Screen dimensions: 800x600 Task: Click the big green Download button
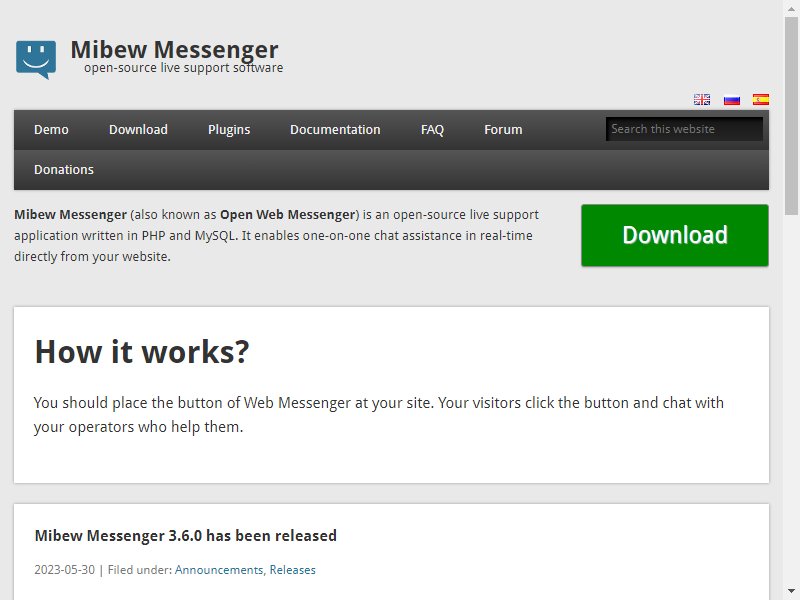click(675, 235)
